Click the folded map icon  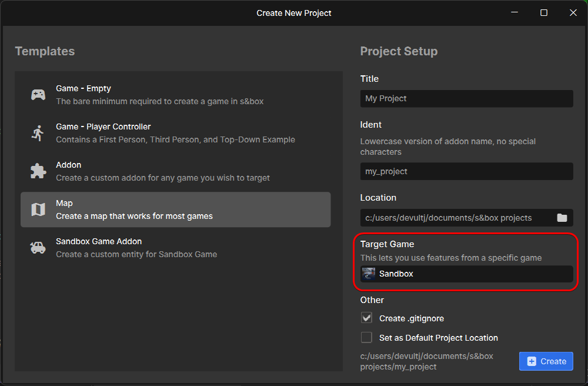point(38,209)
